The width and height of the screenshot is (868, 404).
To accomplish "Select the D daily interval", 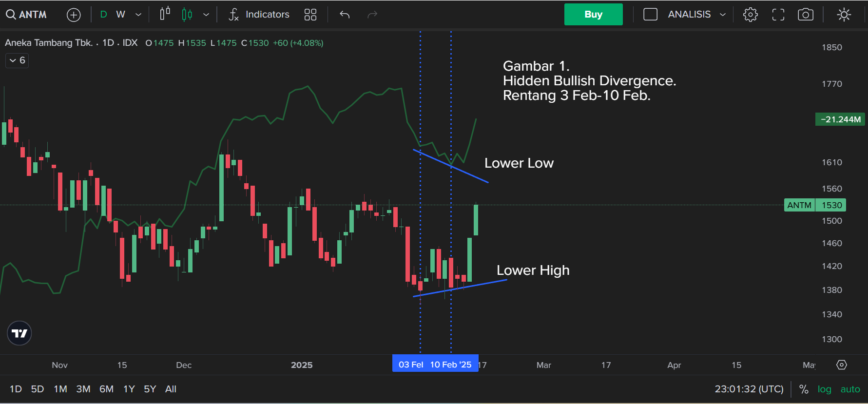I will 103,15.
